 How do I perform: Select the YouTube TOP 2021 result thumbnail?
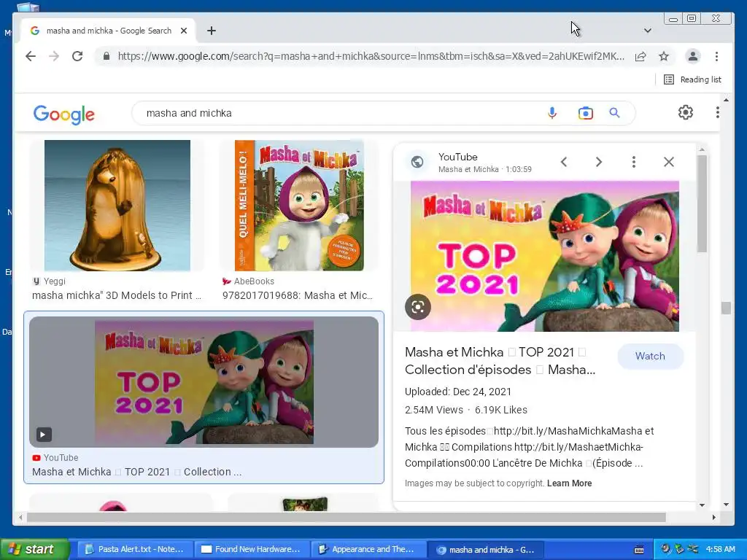(x=204, y=382)
